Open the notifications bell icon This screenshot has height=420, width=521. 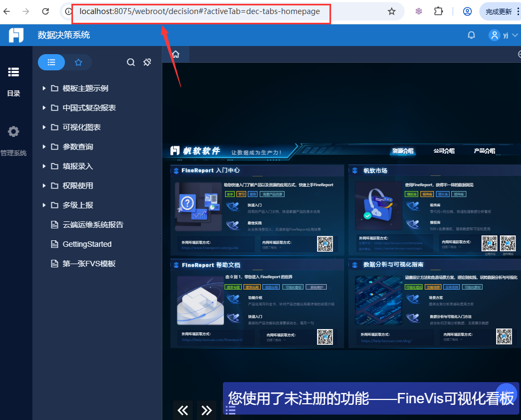pos(471,35)
